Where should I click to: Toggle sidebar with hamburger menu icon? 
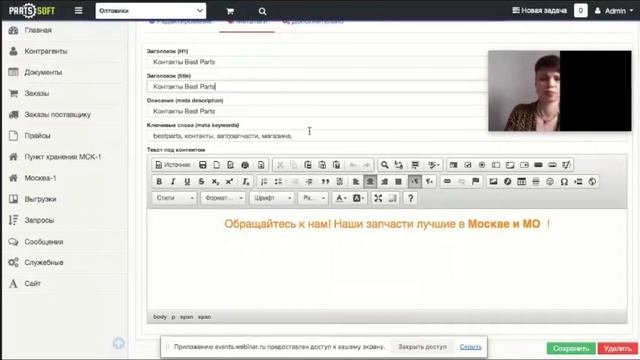78,11
